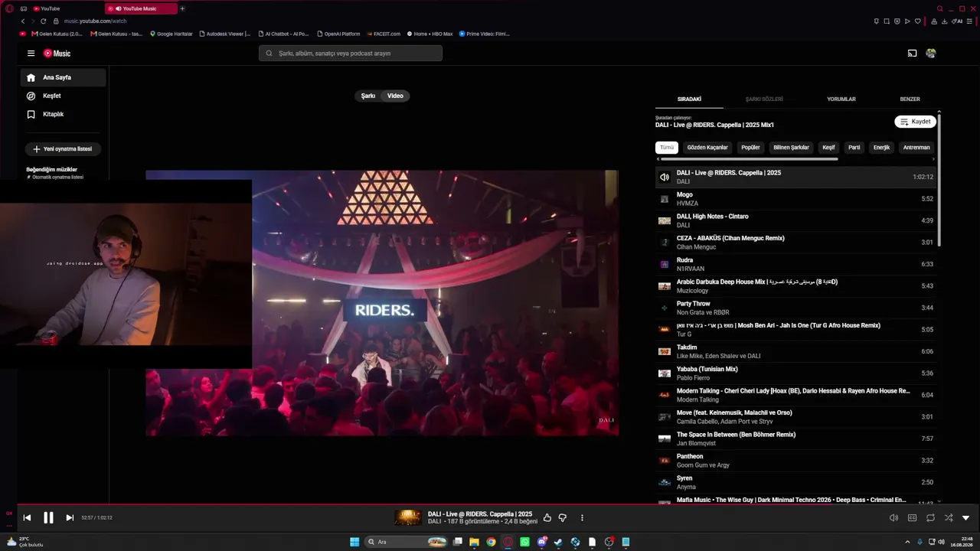Like the current song with thumbs up
Image resolution: width=980 pixels, height=551 pixels.
[x=547, y=518]
